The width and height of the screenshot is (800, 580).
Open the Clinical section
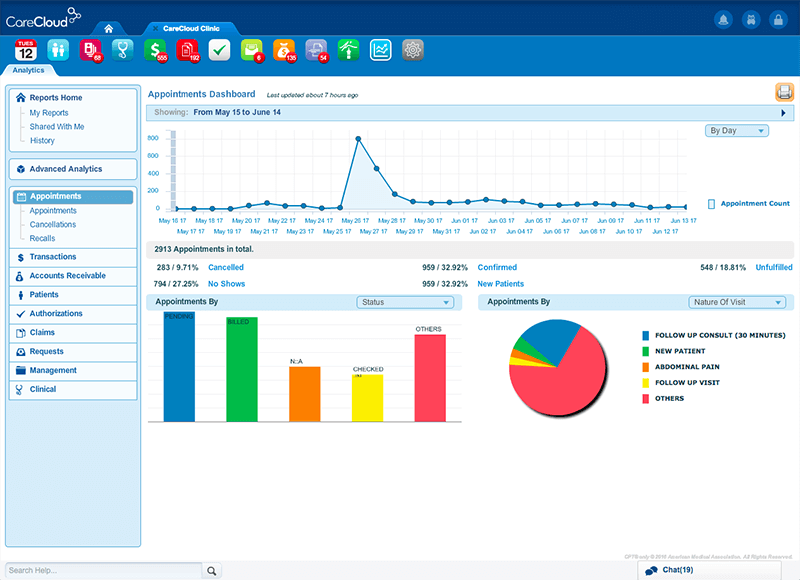(x=73, y=389)
